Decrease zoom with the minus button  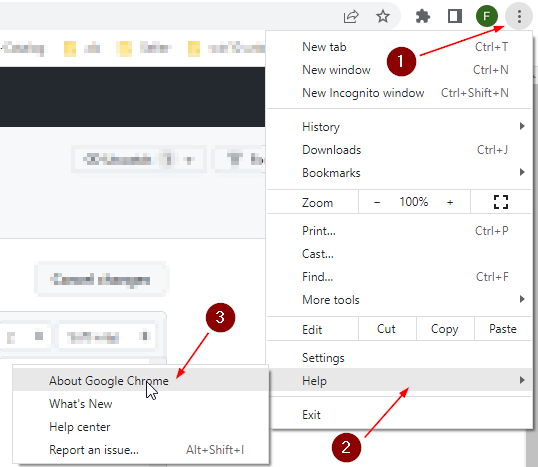(x=377, y=202)
